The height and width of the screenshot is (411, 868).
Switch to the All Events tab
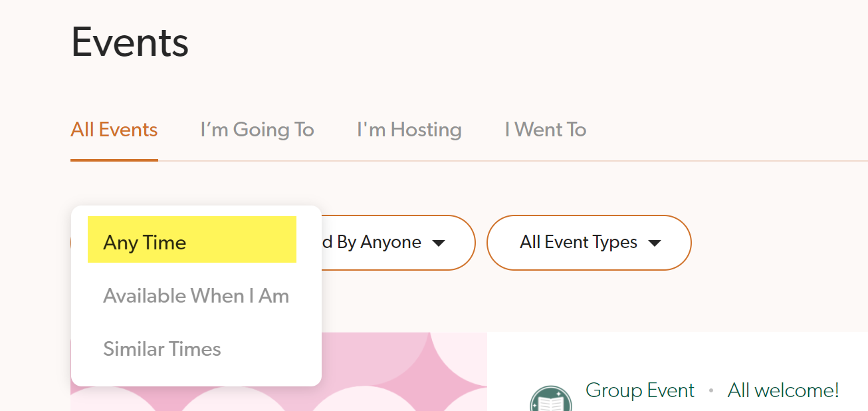[x=114, y=129]
